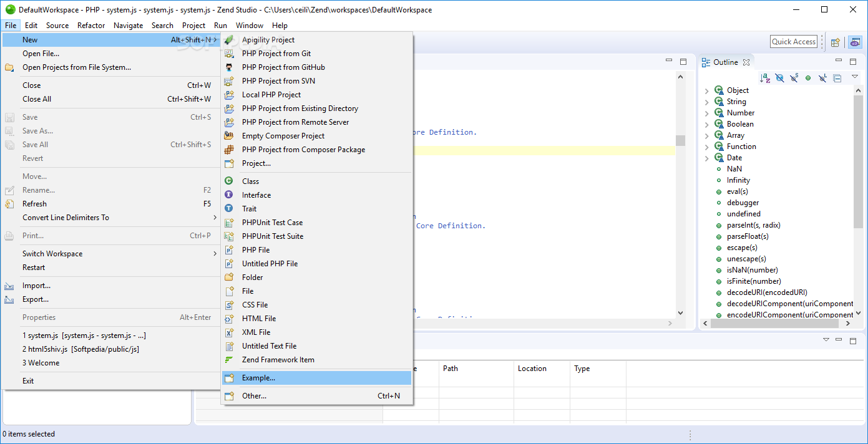Click the PHP File icon
Screen dimensions: 868x444
(229, 250)
